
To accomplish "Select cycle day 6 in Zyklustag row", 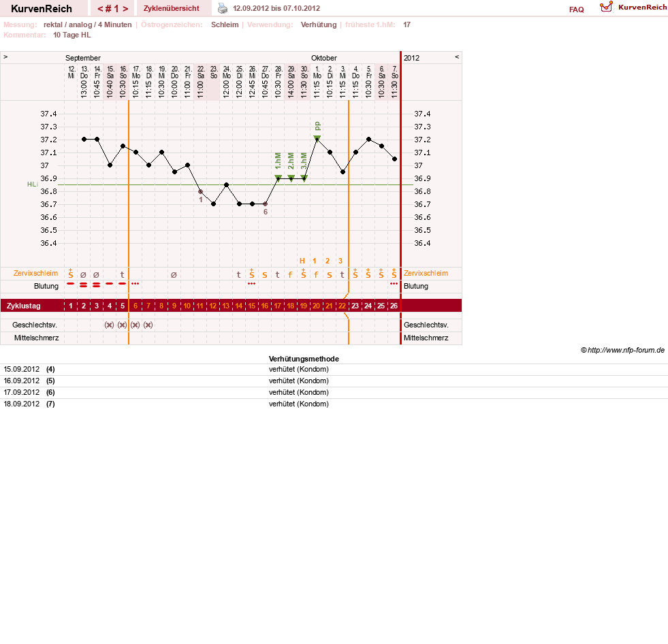I will (136, 306).
